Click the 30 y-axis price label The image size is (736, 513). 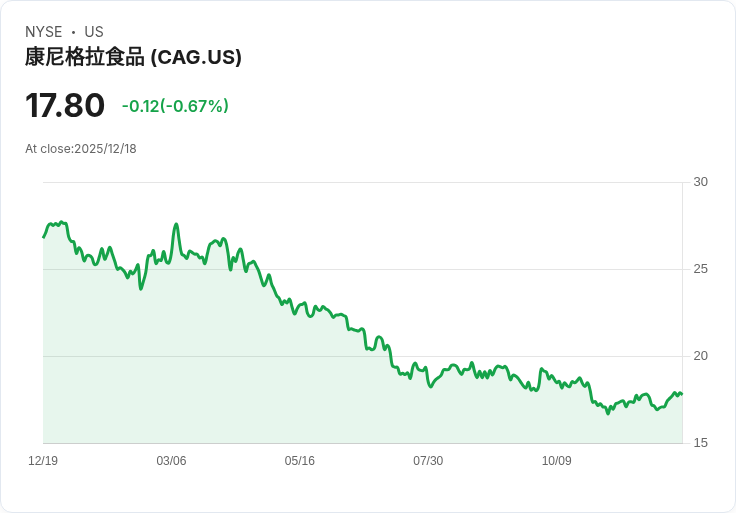(700, 182)
